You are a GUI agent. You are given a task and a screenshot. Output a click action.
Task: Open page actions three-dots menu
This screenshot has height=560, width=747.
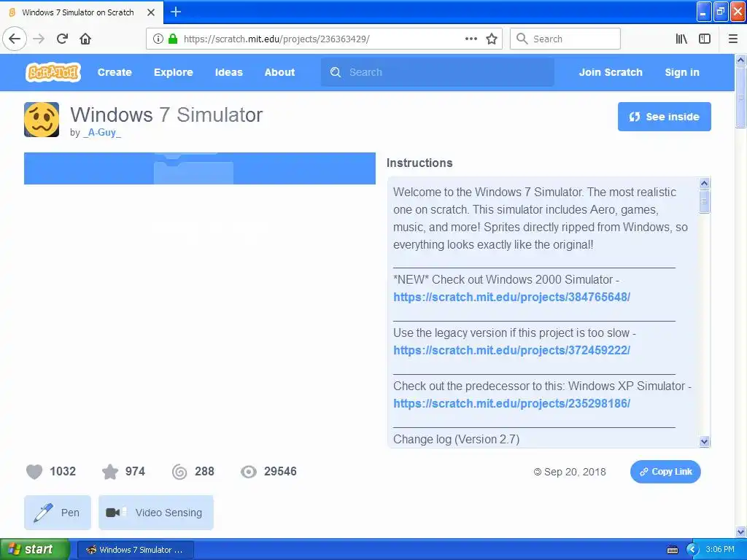[471, 39]
